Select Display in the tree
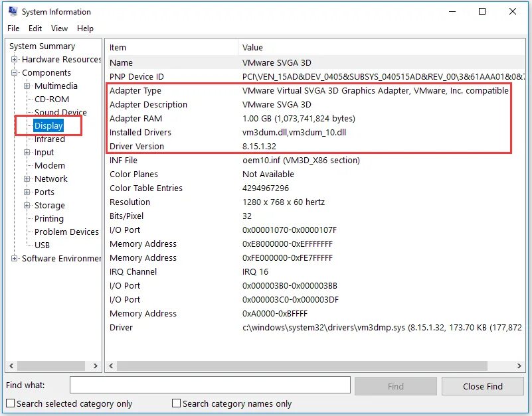532x416 pixels. coord(48,125)
